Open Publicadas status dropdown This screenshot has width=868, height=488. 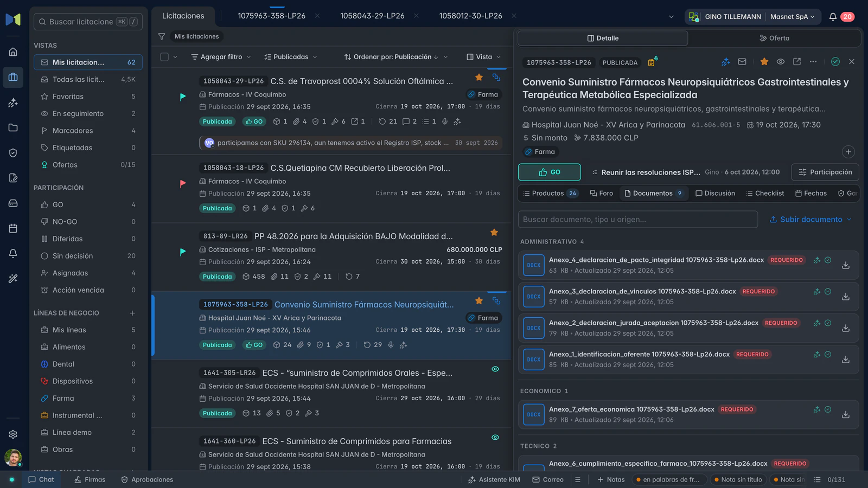[291, 57]
